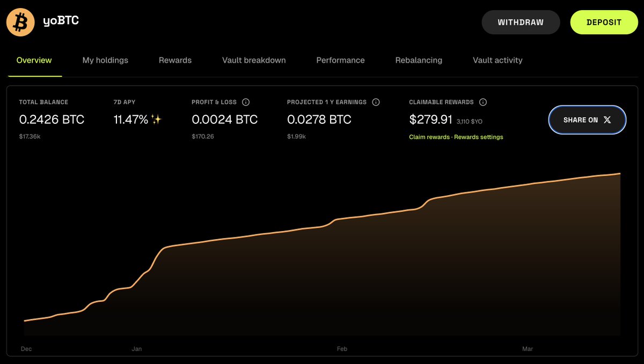This screenshot has width=644, height=364.
Task: Click the 7D APY label
Action: (125, 102)
